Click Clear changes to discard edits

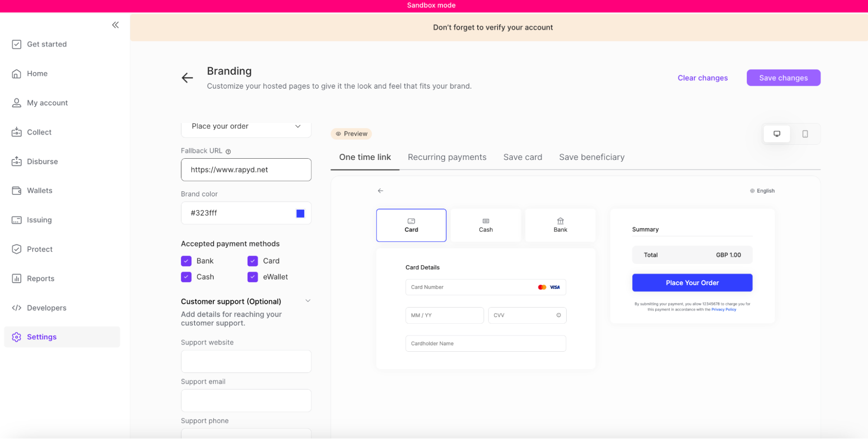[x=702, y=78]
